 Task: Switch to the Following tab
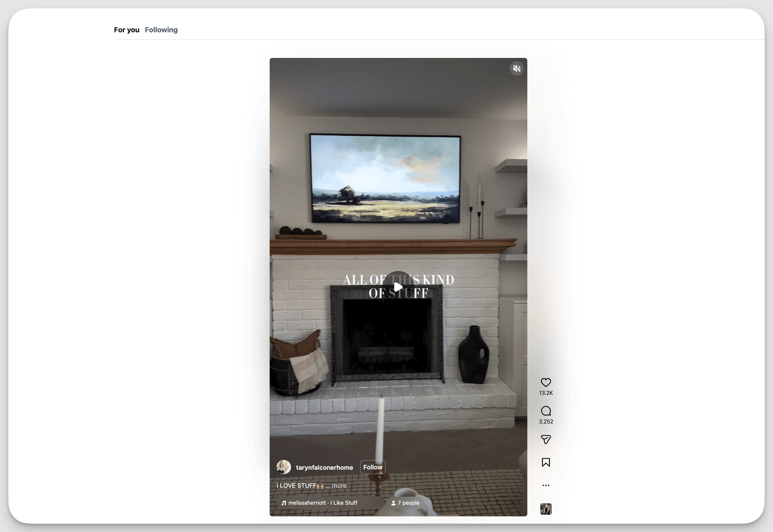click(x=161, y=30)
